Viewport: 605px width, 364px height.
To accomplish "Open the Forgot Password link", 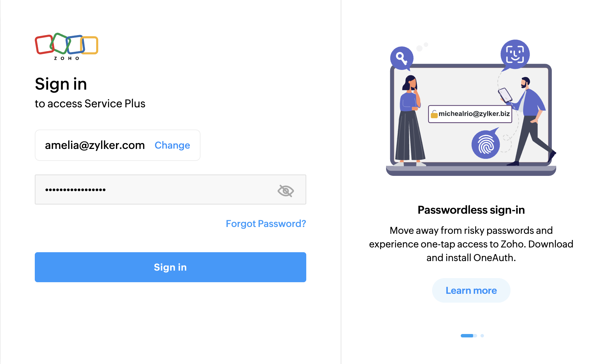I will pyautogui.click(x=266, y=224).
